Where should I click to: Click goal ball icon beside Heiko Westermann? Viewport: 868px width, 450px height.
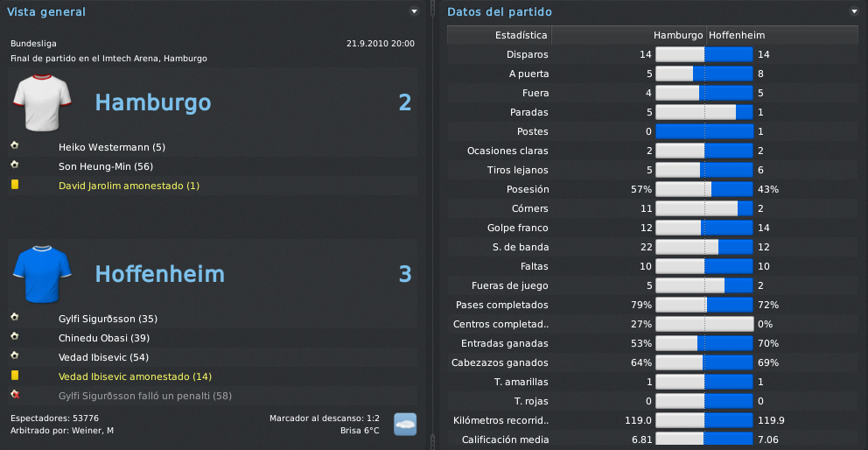[x=14, y=145]
